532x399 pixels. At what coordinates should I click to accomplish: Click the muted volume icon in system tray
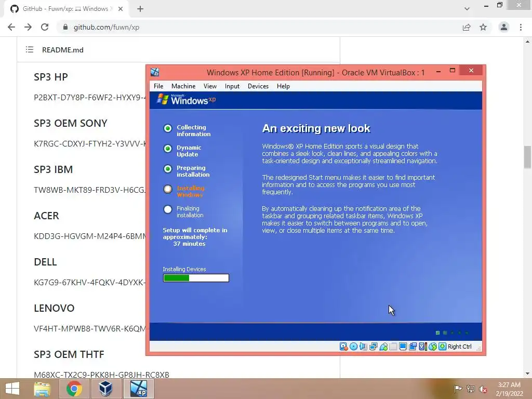pos(483,389)
